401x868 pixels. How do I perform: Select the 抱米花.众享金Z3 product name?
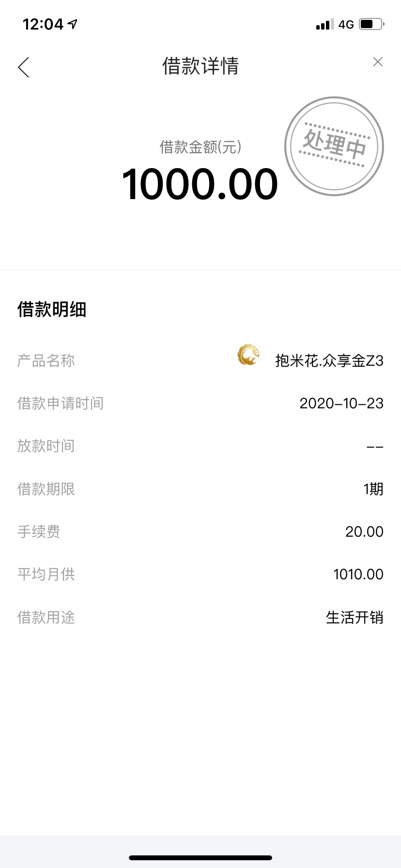tap(329, 361)
